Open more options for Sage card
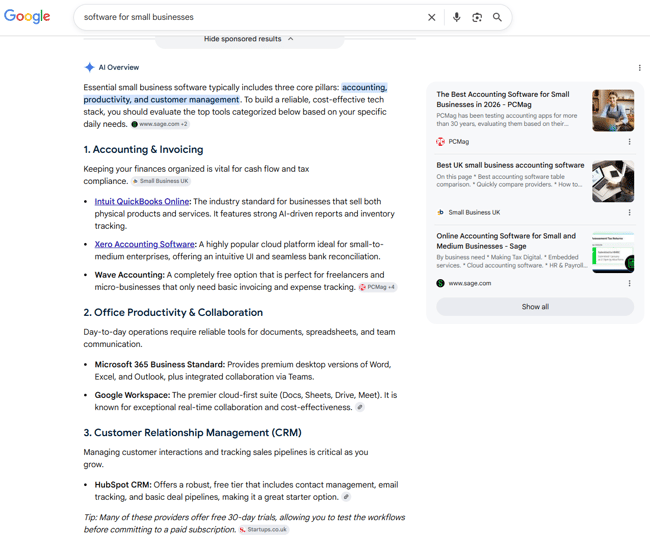Screen dimensions: 650x540 tap(629, 283)
